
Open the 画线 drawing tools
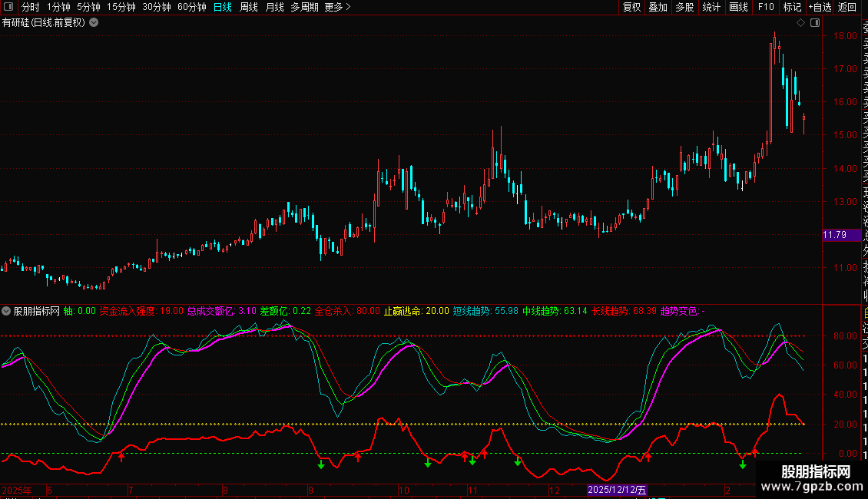[x=738, y=7]
